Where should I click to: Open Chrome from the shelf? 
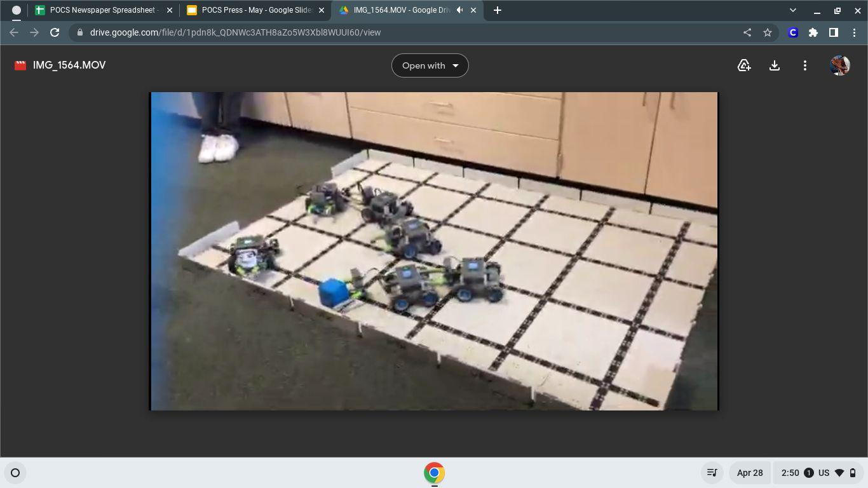point(434,473)
